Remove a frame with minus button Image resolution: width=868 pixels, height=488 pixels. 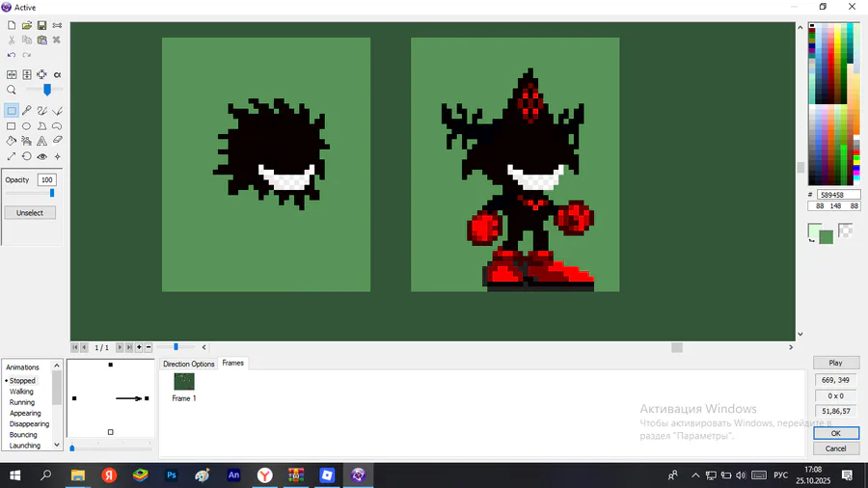(x=149, y=347)
